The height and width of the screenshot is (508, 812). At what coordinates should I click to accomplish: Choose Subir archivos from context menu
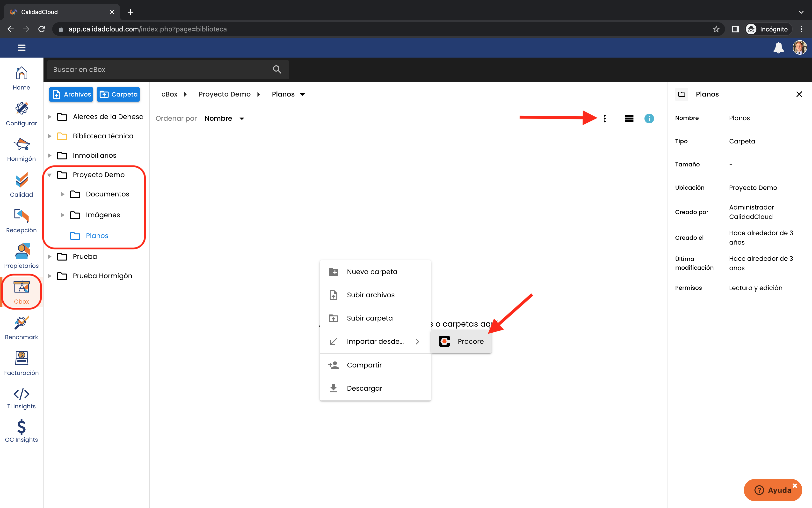coord(375,295)
